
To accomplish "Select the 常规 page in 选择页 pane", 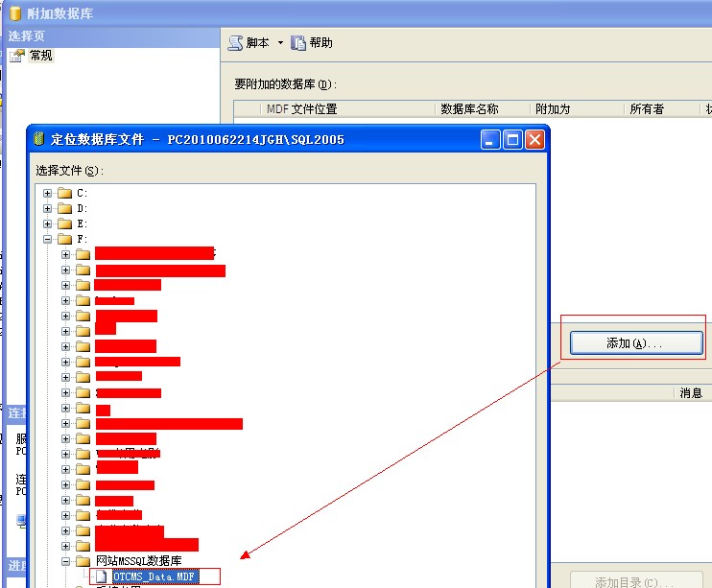I will click(41, 56).
